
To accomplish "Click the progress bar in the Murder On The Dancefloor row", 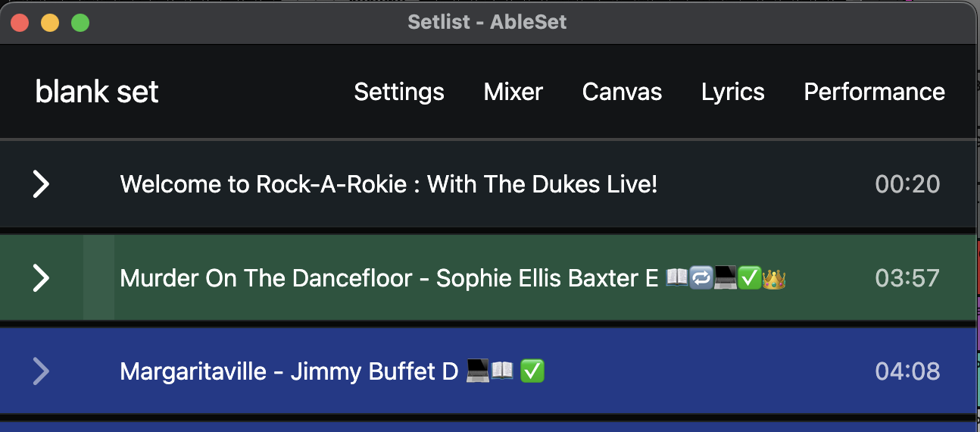I will 98,277.
